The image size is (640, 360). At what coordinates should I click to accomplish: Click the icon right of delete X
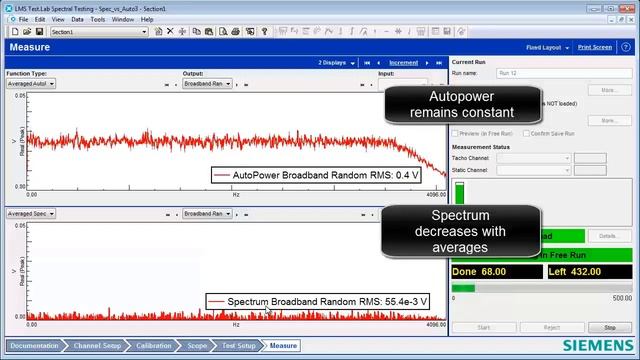coord(182,31)
